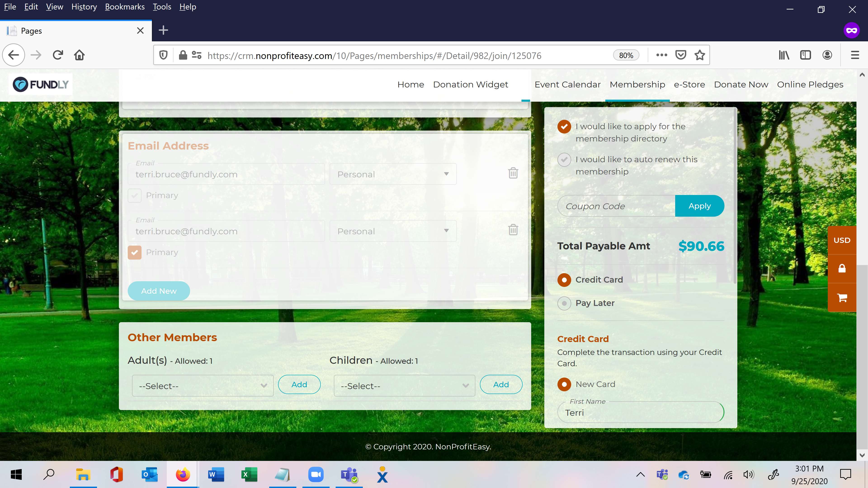Focus the first Email address field
This screenshot has width=868, height=488.
[x=226, y=174]
